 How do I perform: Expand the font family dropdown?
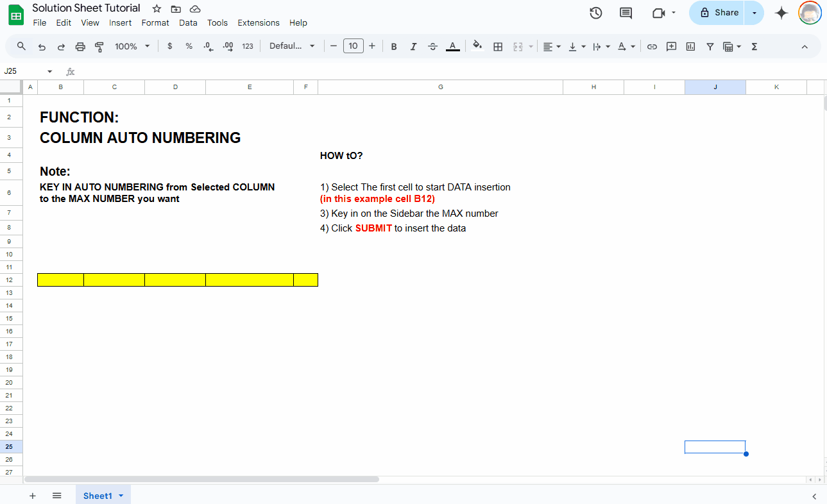point(292,46)
